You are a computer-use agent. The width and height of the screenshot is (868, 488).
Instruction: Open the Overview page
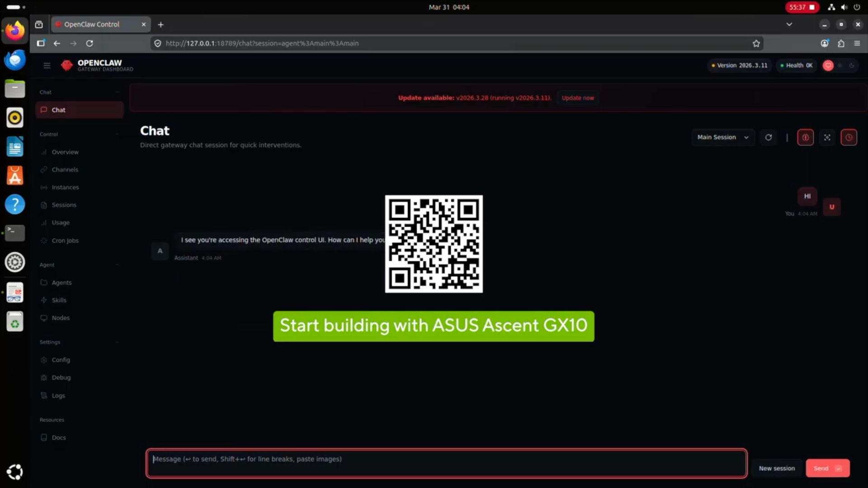coord(80,152)
